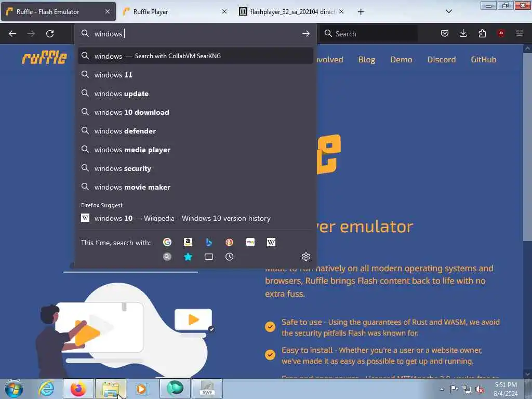Pick the gray magnifier search engine icon

click(x=167, y=257)
